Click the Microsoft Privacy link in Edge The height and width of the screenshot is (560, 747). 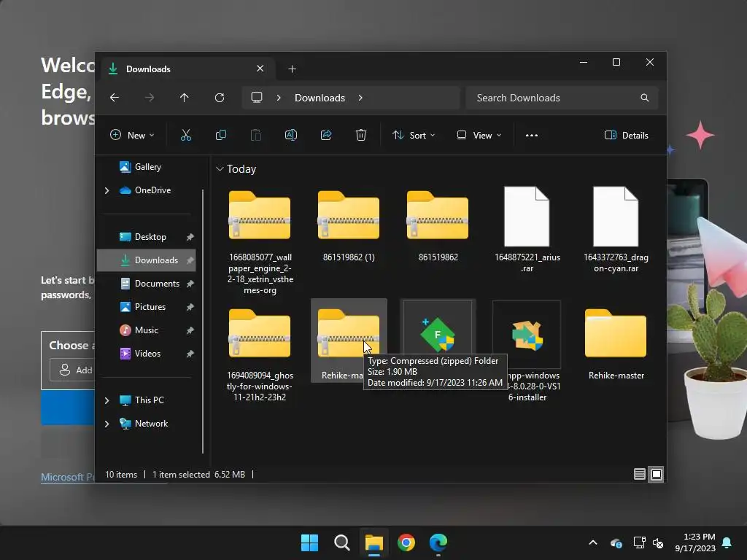[x=68, y=477]
